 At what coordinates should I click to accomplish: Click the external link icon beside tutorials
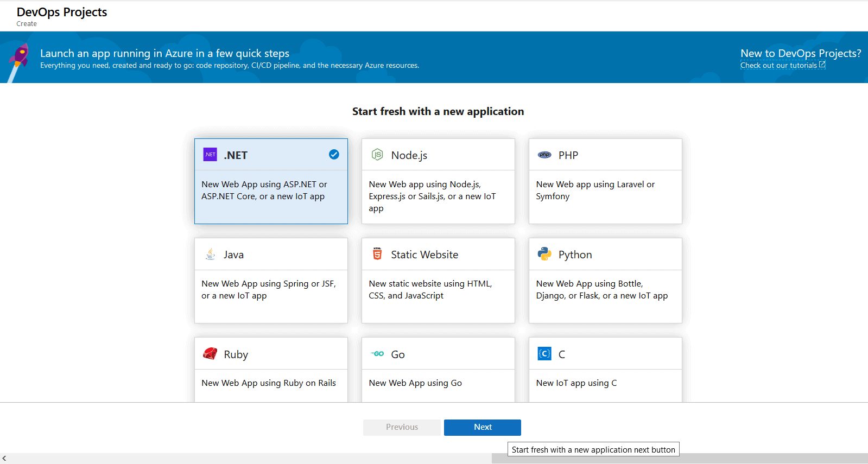coord(822,65)
